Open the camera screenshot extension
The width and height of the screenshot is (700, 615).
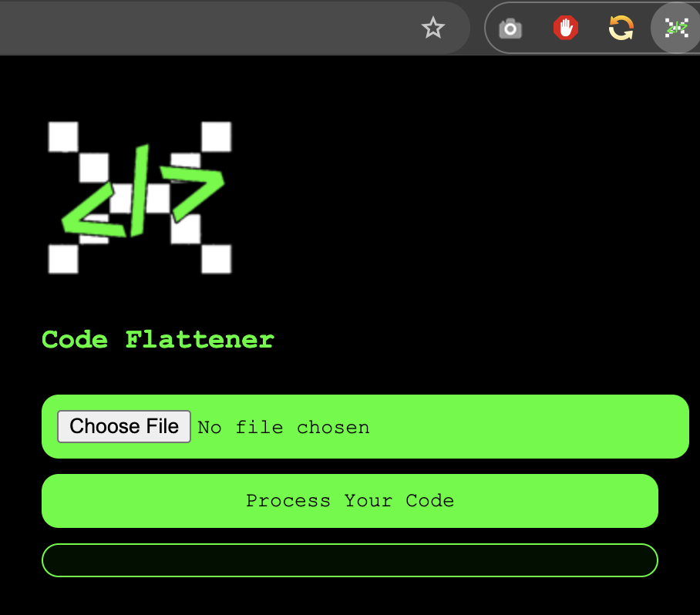(510, 29)
